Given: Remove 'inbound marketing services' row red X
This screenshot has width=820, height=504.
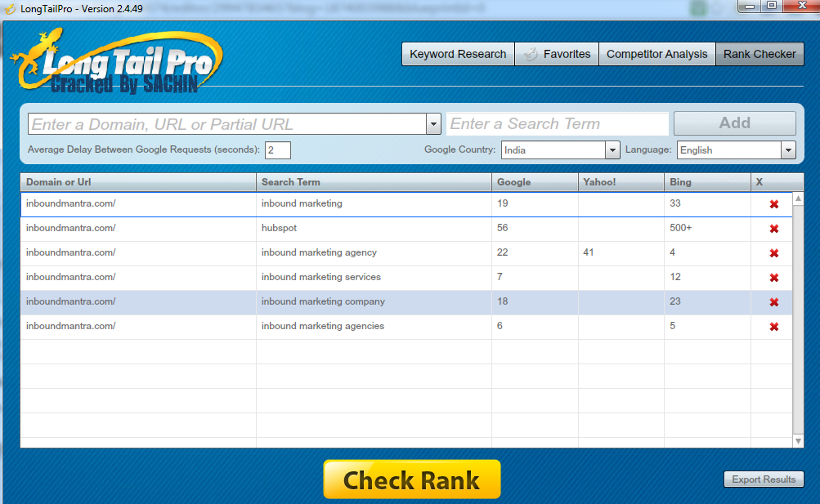Looking at the screenshot, I should [x=774, y=278].
